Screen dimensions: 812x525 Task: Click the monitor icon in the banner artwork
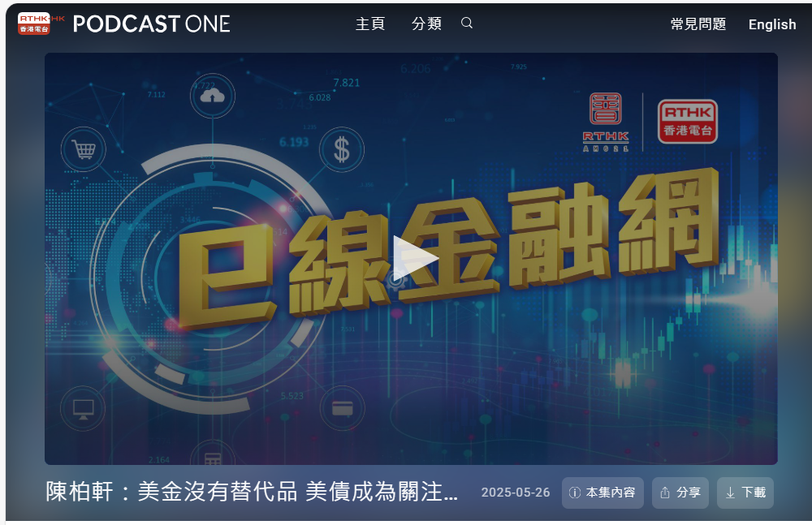[x=83, y=409]
